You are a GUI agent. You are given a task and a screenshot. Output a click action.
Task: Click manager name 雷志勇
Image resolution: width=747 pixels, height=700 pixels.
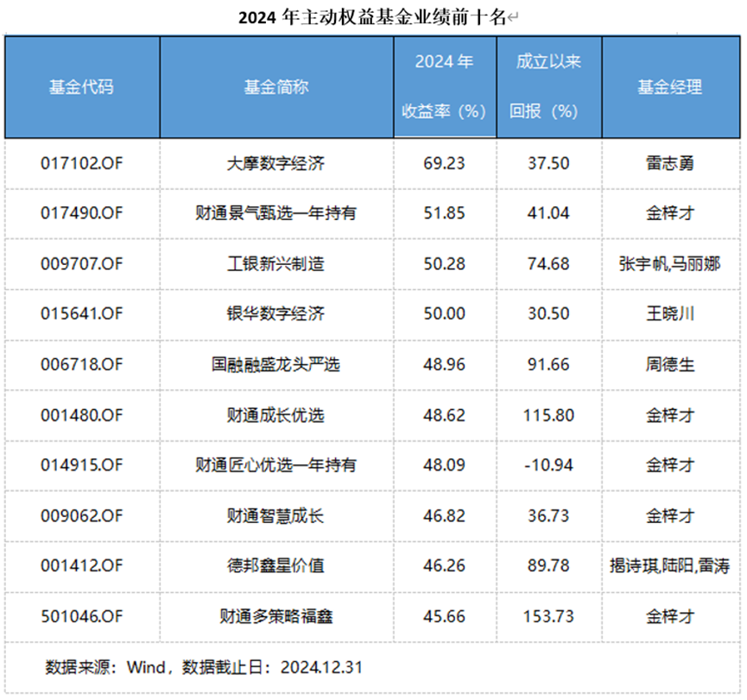click(x=669, y=163)
